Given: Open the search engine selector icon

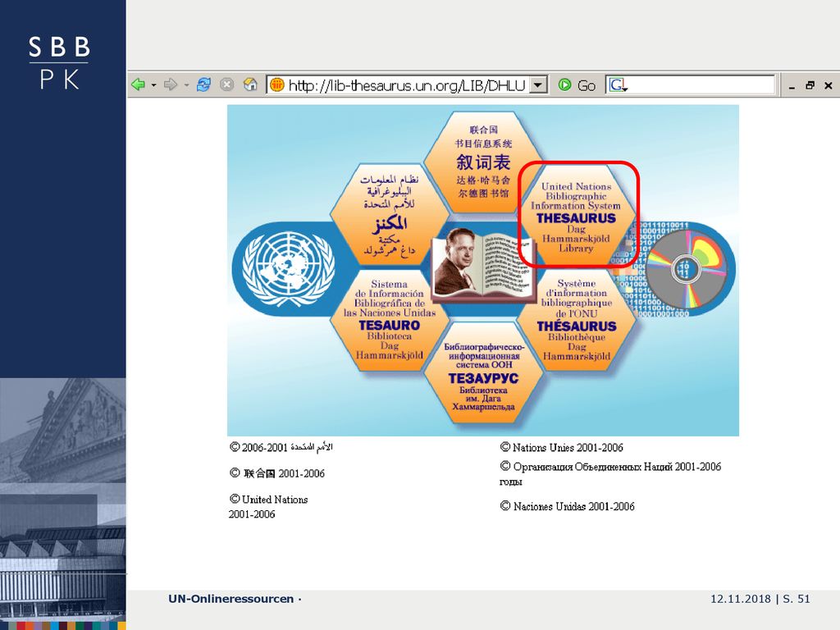Looking at the screenshot, I should pos(618,85).
